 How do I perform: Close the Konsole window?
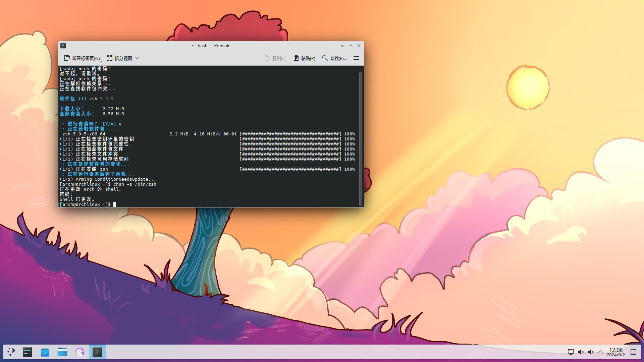pyautogui.click(x=359, y=46)
